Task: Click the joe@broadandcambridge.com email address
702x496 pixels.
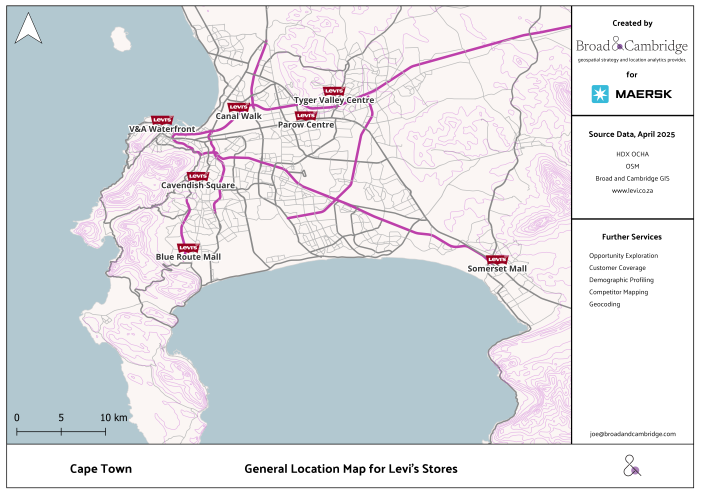Action: pyautogui.click(x=632, y=434)
